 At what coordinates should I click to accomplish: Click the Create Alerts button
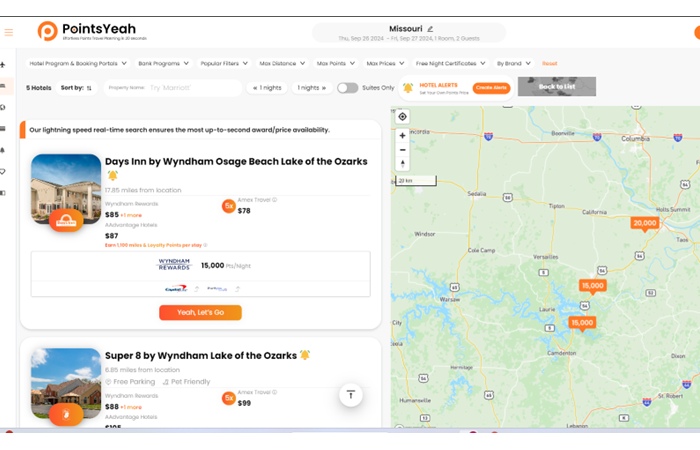(491, 88)
